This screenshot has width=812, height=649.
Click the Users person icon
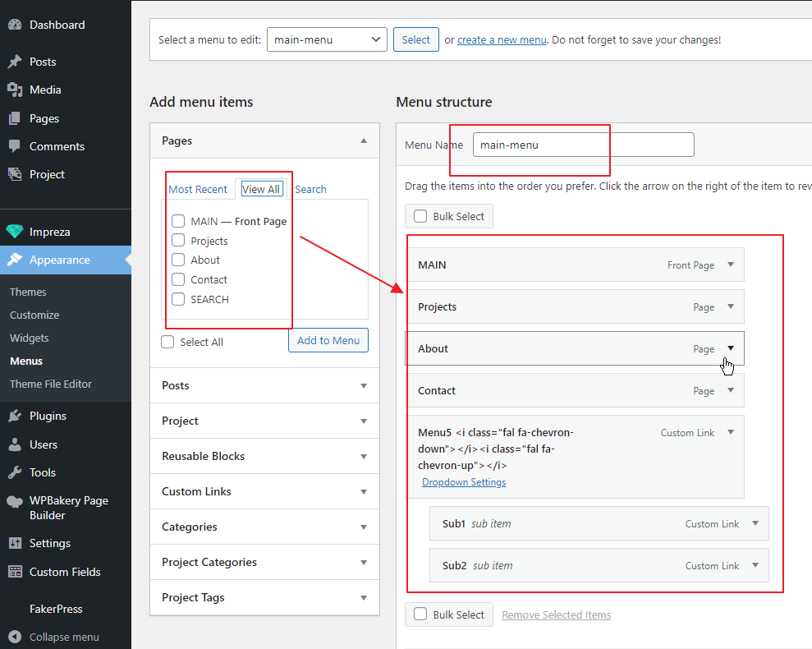coord(15,444)
